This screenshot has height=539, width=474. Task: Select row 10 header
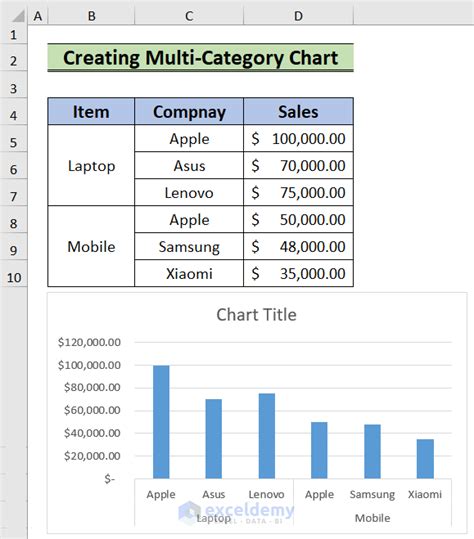click(x=13, y=277)
